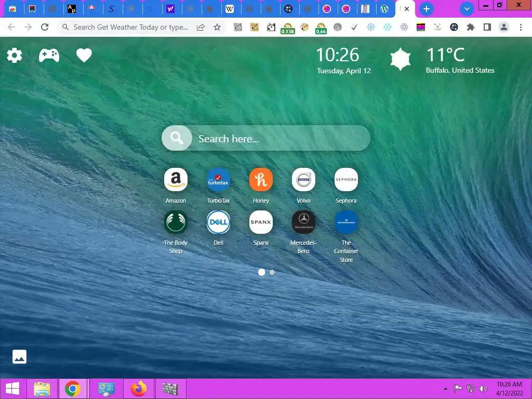Image resolution: width=532 pixels, height=399 pixels.
Task: Click the white heart favorites icon
Action: (x=84, y=55)
